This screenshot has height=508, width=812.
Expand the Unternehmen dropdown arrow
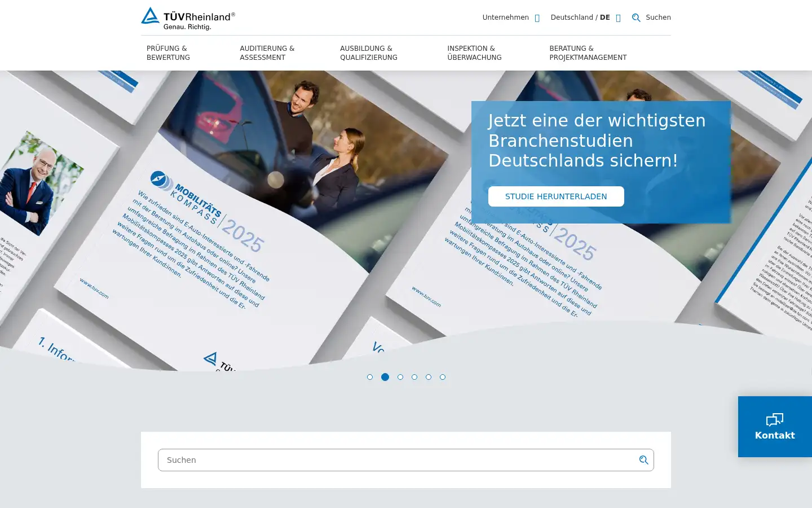click(537, 18)
